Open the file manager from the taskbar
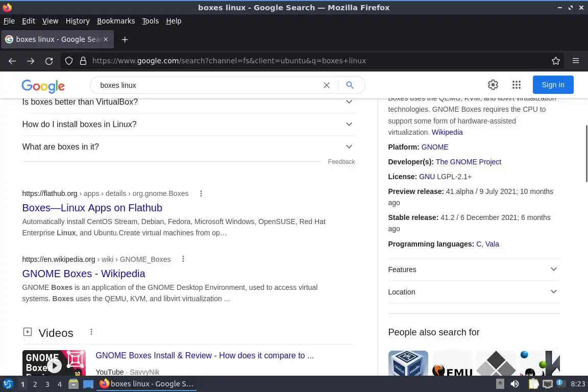Viewport: 588px width, 392px height. coord(73,384)
